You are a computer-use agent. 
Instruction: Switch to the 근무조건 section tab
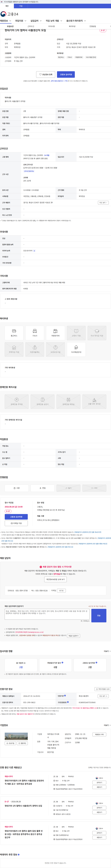pyautogui.click(x=31, y=26)
